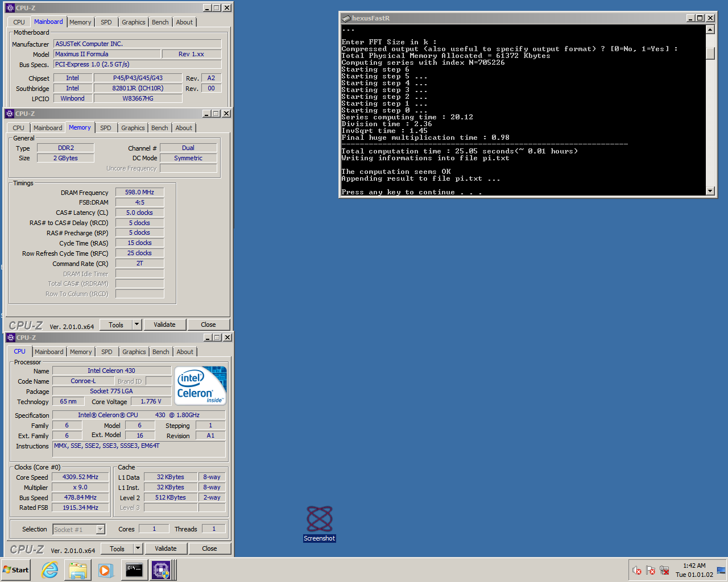This screenshot has width=728, height=582.
Task: Click the memory Size 2 GBytes value
Action: coord(65,158)
